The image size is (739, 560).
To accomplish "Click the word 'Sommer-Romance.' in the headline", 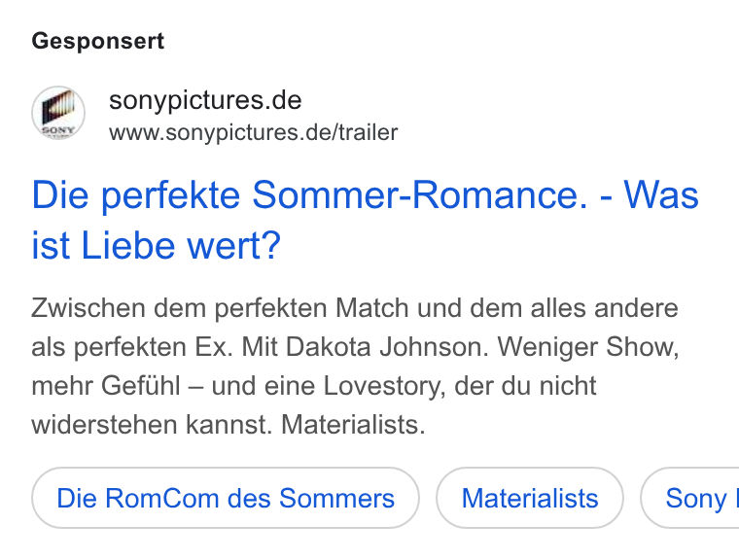I will [420, 195].
